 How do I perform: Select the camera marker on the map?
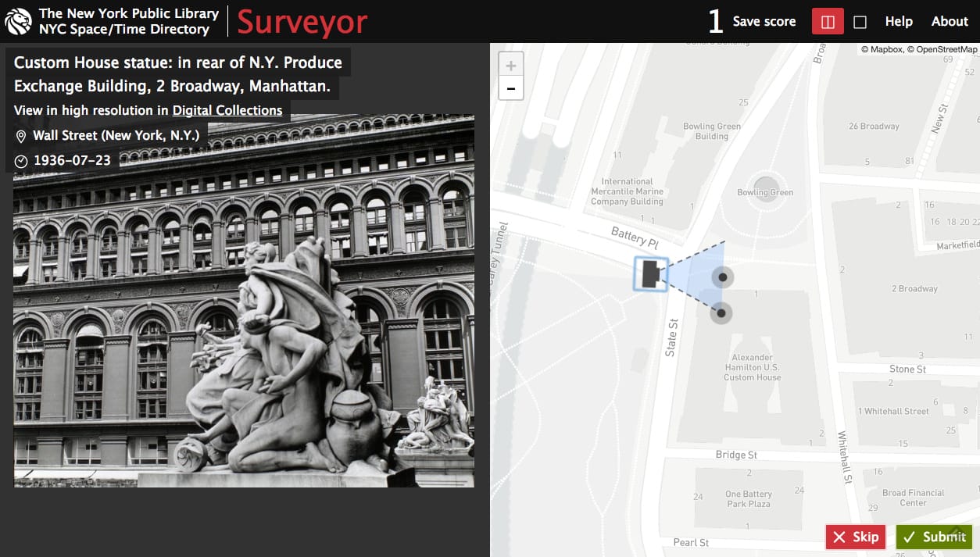650,275
